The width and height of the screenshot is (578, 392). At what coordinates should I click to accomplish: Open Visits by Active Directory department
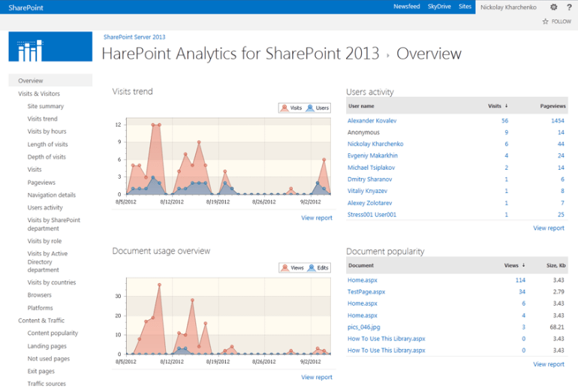pyautogui.click(x=47, y=261)
